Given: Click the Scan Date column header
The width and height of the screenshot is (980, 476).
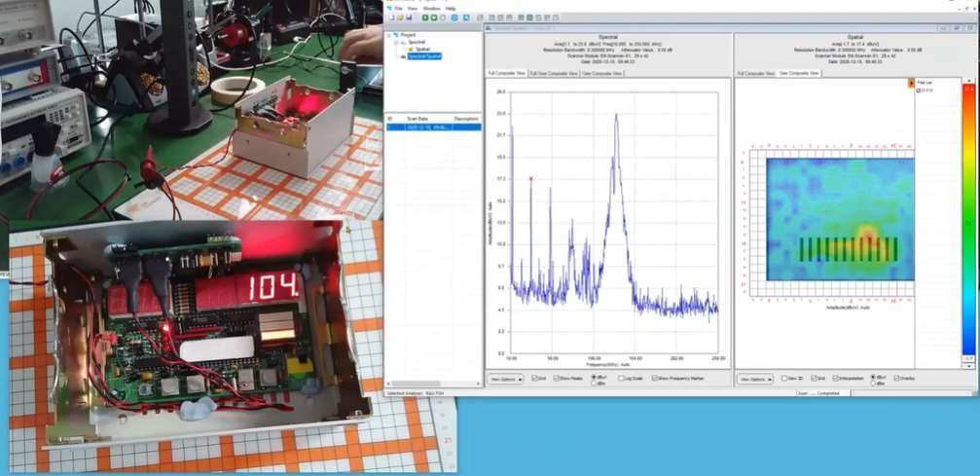Looking at the screenshot, I should point(417,118).
